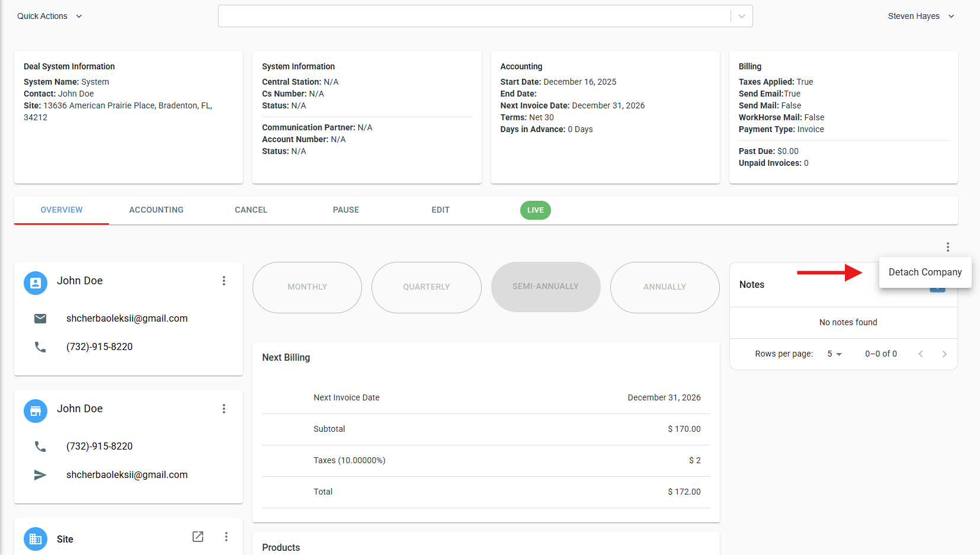The image size is (980, 555).
Task: Click the John Doe contact avatar icon
Action: coord(36,283)
